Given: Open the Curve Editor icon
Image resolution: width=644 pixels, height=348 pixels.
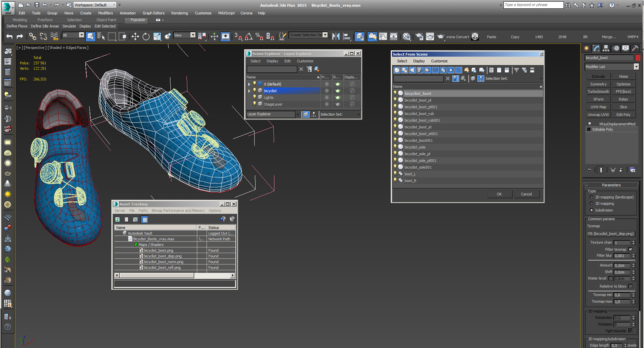Looking at the screenshot, I should tap(383, 37).
